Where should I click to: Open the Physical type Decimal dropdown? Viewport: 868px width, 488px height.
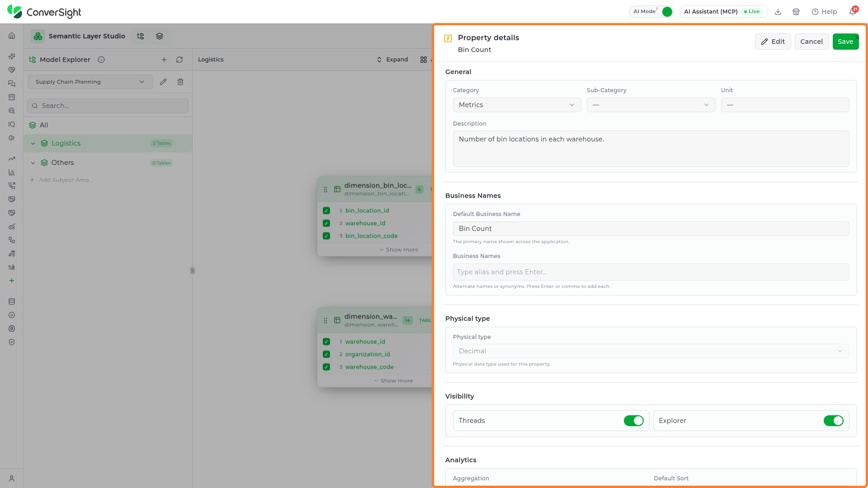tap(651, 351)
